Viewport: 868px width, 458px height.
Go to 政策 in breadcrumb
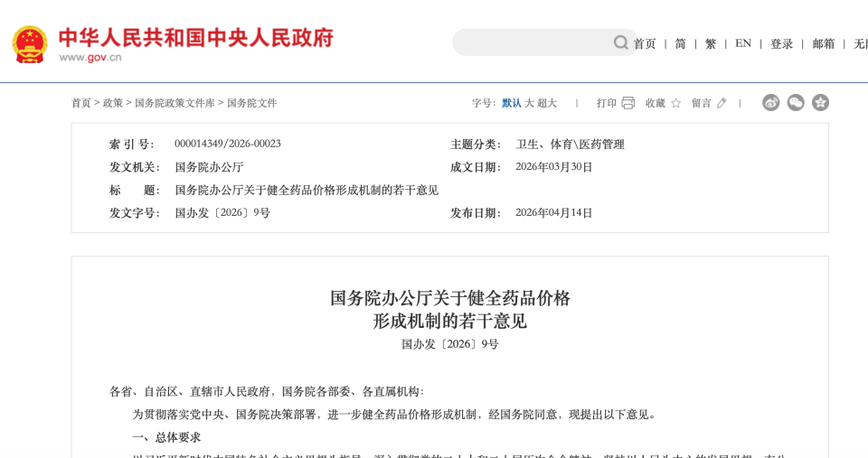click(x=113, y=103)
